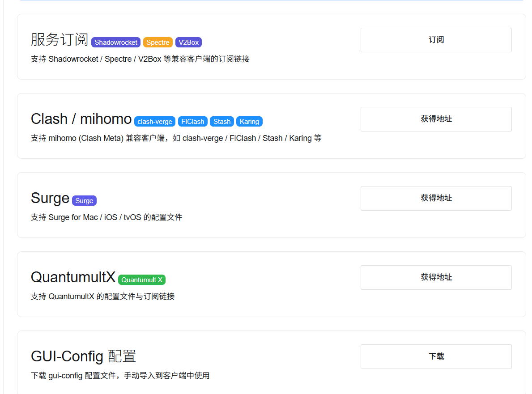The image size is (532, 394).
Task: Select the Shadowrocket badge
Action: pos(116,42)
